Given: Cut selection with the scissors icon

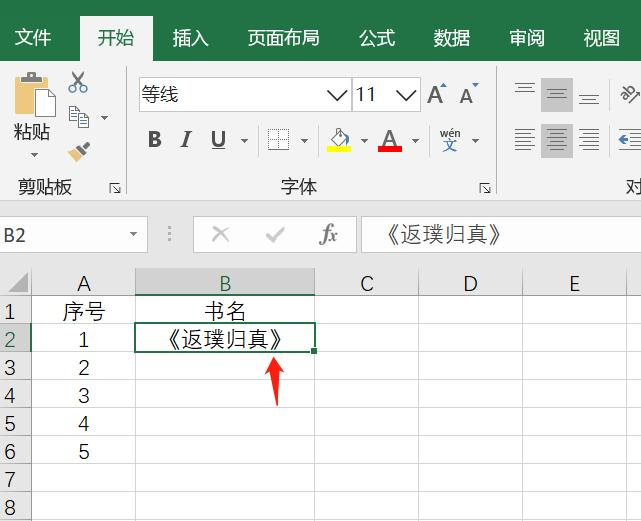Looking at the screenshot, I should coord(78,82).
